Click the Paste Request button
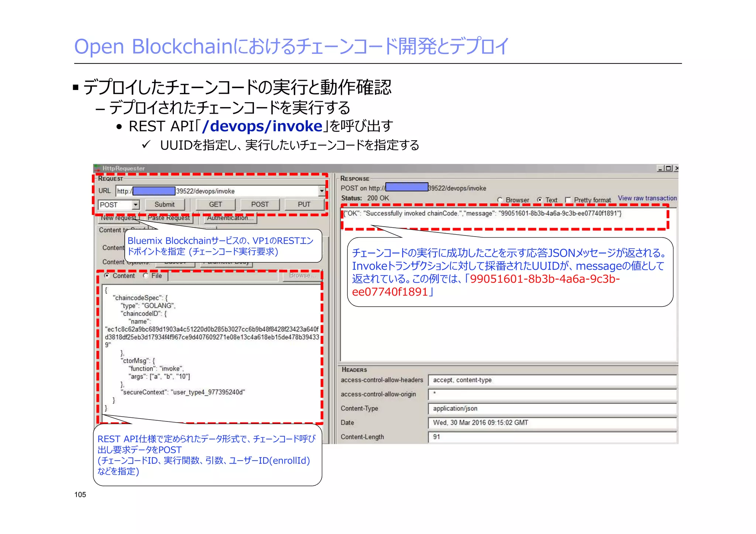 pyautogui.click(x=169, y=218)
